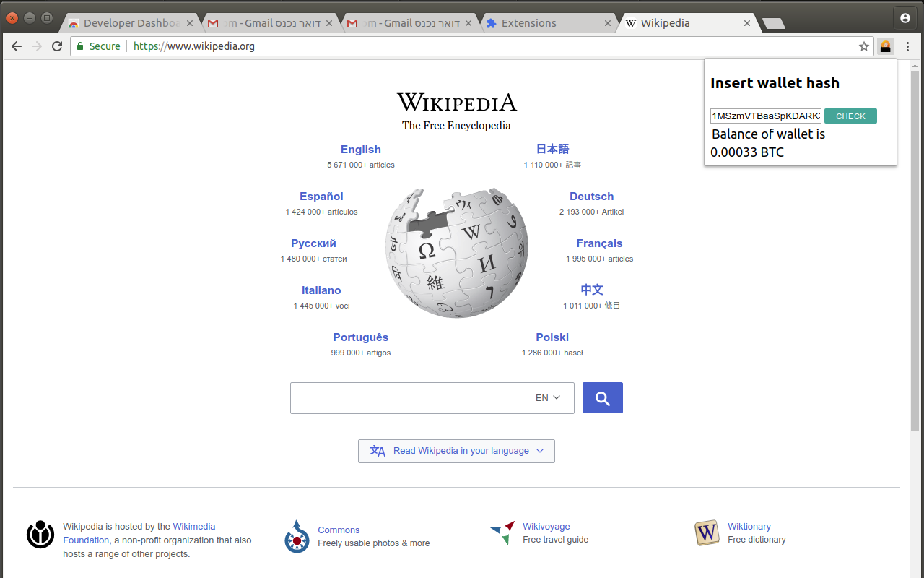This screenshot has height=578, width=924.
Task: Open the EN search language dropdown
Action: pyautogui.click(x=548, y=398)
